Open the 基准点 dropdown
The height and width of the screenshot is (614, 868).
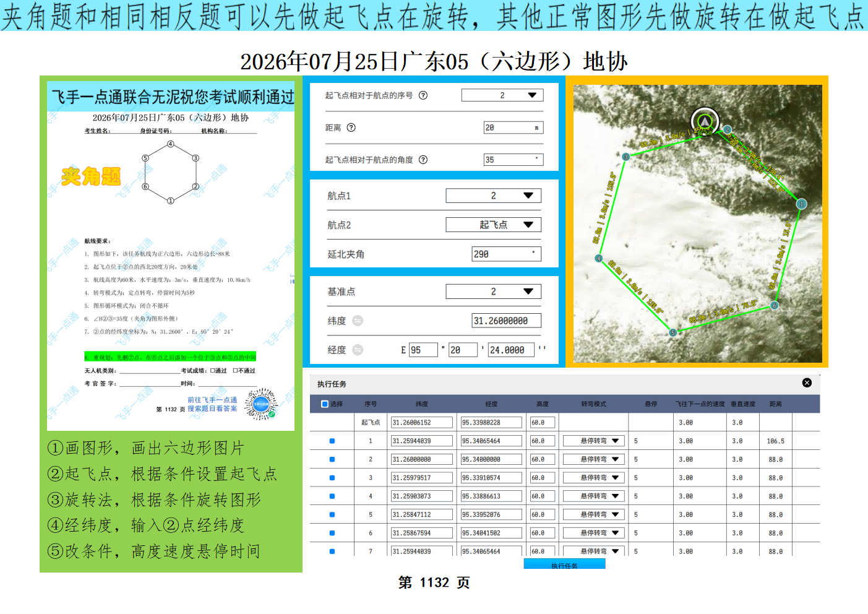point(494,292)
